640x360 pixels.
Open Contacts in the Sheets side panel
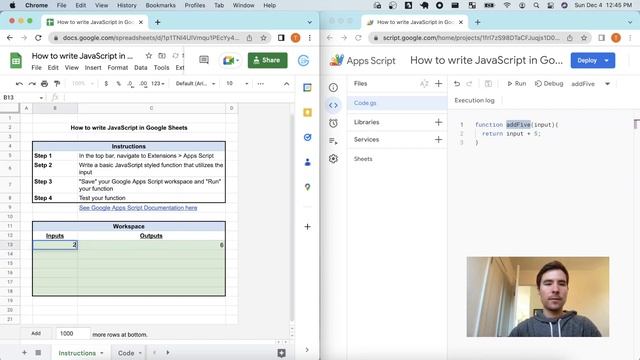click(x=307, y=162)
